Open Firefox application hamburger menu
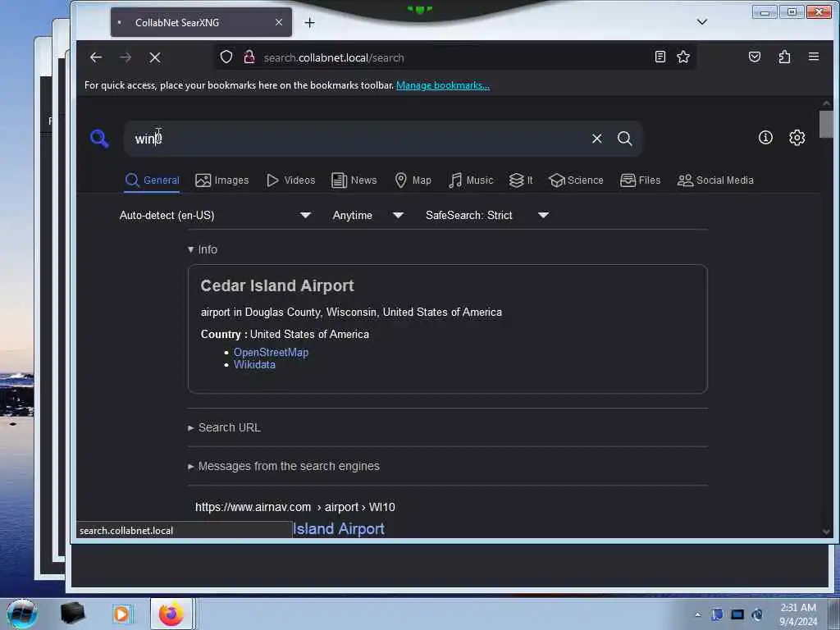Image resolution: width=840 pixels, height=630 pixels. tap(813, 57)
